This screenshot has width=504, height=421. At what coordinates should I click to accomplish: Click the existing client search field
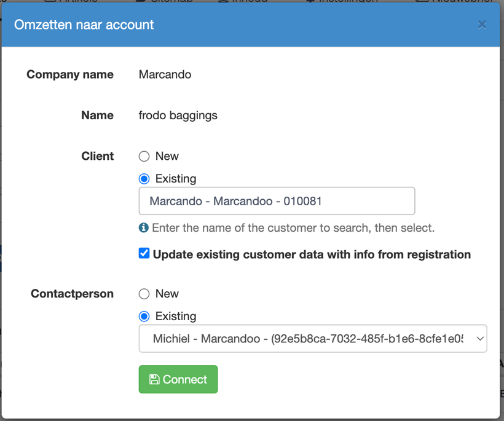point(277,201)
